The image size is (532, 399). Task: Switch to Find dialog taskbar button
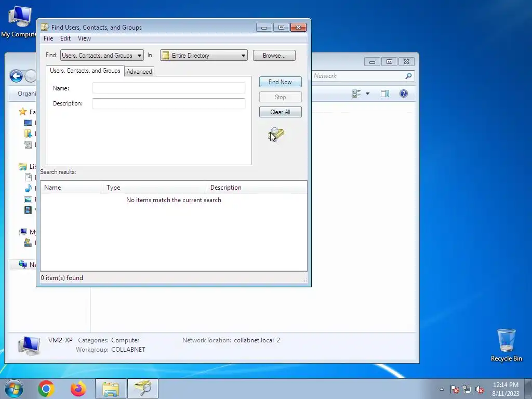pos(142,389)
